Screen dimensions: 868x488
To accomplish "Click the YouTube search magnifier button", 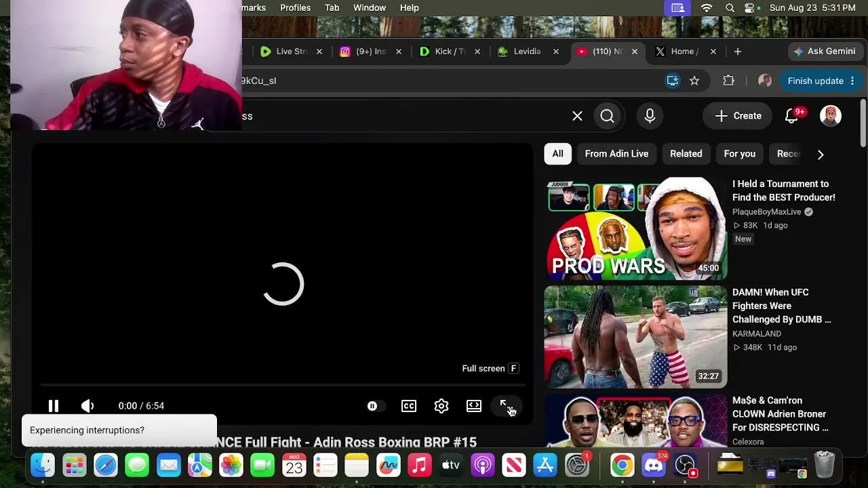I will point(607,116).
